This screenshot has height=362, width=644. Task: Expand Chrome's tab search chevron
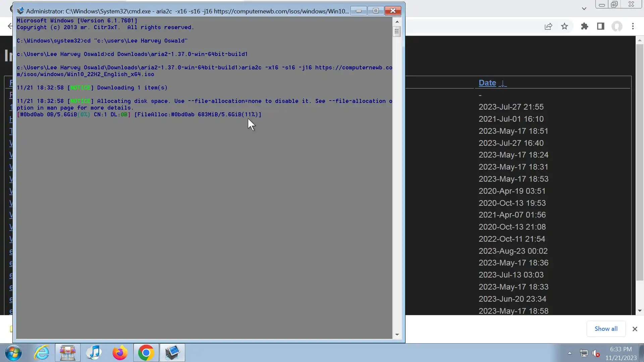tap(584, 9)
